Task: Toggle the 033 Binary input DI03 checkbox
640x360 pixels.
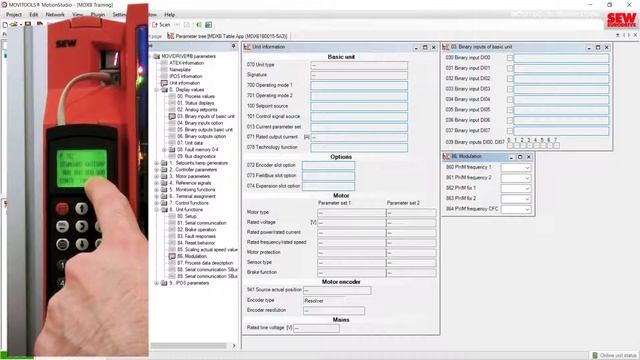Action: (x=510, y=89)
